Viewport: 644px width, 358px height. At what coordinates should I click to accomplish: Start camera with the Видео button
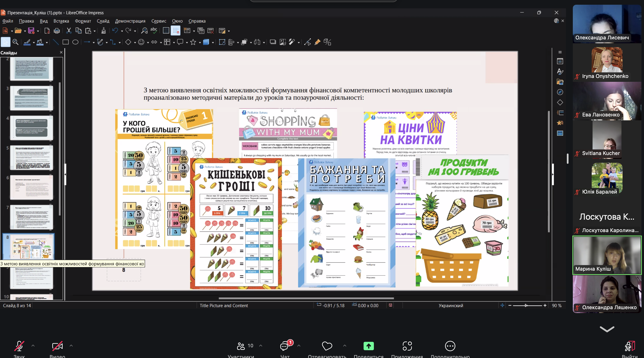point(57,349)
